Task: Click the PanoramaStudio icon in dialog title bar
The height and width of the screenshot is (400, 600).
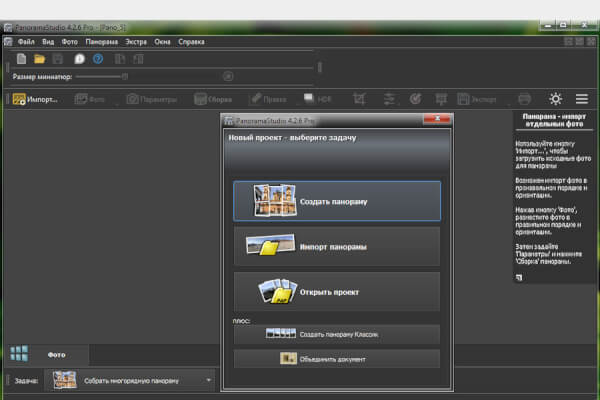Action: click(x=228, y=121)
